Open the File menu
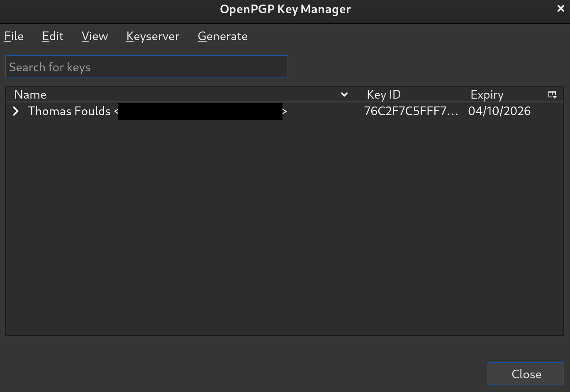 pos(14,36)
